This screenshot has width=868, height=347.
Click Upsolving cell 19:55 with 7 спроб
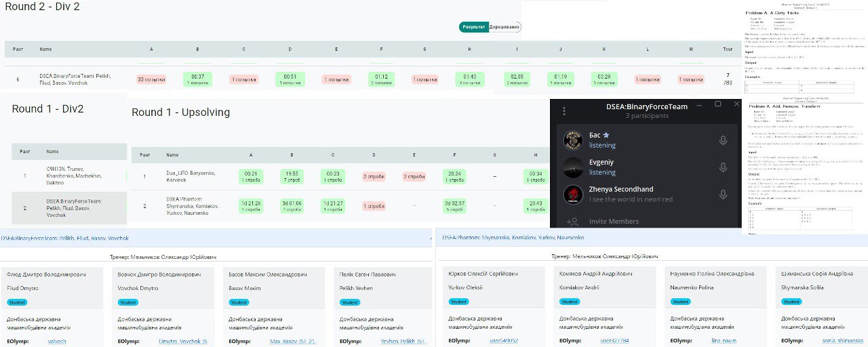click(x=292, y=177)
